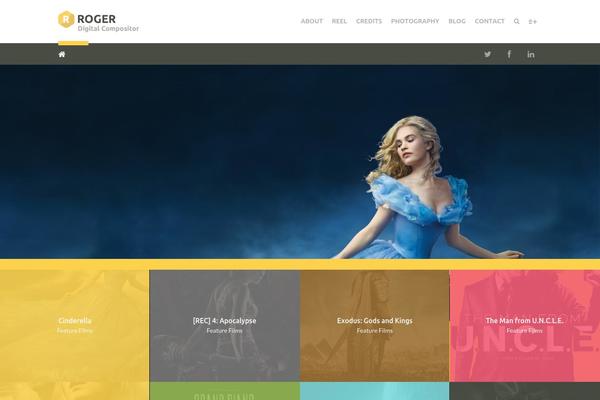Screen dimensions: 600x400
Task: Open the [REC] 4: Apocalypse tile
Action: (x=225, y=326)
